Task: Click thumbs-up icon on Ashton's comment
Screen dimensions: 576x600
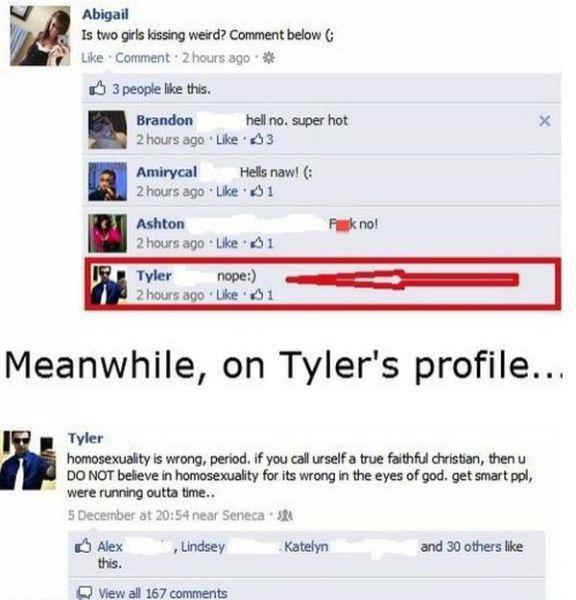Action: coord(256,243)
